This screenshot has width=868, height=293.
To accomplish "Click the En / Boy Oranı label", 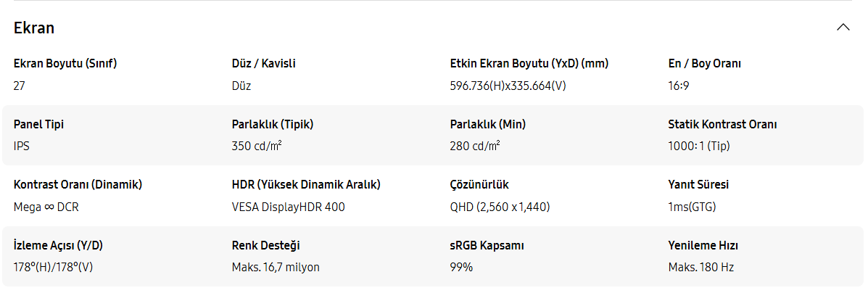I will pyautogui.click(x=704, y=64).
